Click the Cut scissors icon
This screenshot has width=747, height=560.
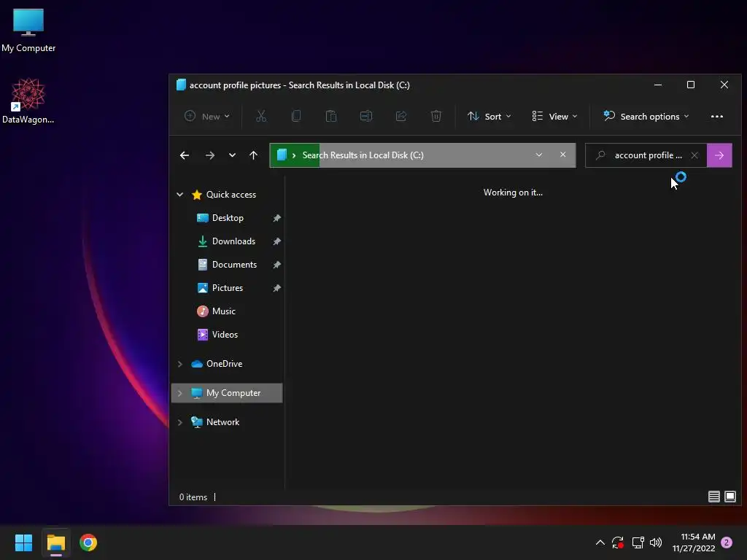tap(261, 116)
